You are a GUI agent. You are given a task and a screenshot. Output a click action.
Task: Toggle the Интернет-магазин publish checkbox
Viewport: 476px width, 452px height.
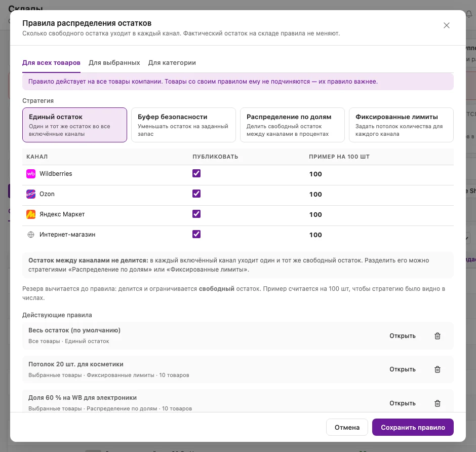(x=196, y=234)
